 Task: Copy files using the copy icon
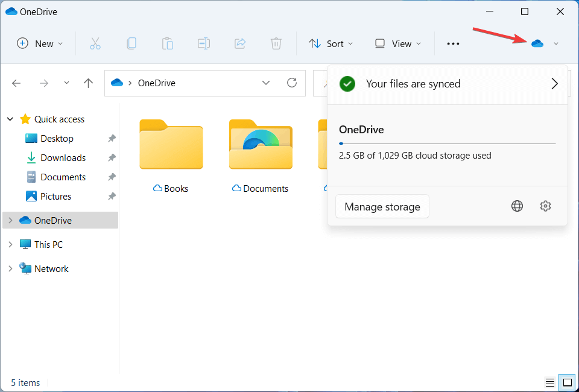[x=131, y=43]
